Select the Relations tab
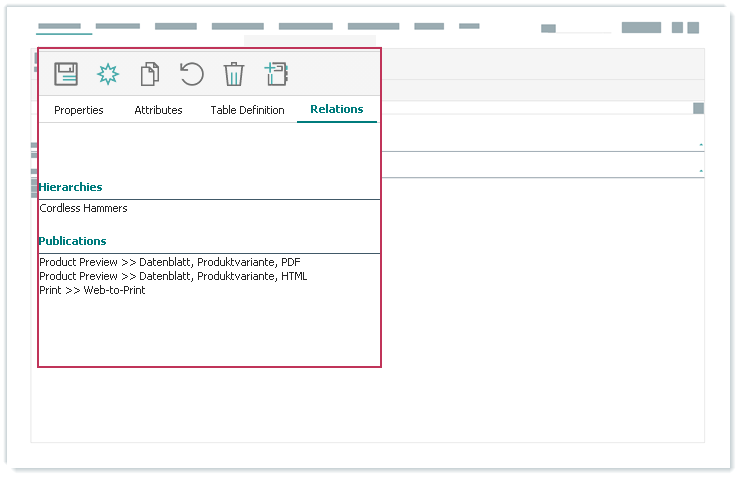740x478 pixels. pos(337,109)
